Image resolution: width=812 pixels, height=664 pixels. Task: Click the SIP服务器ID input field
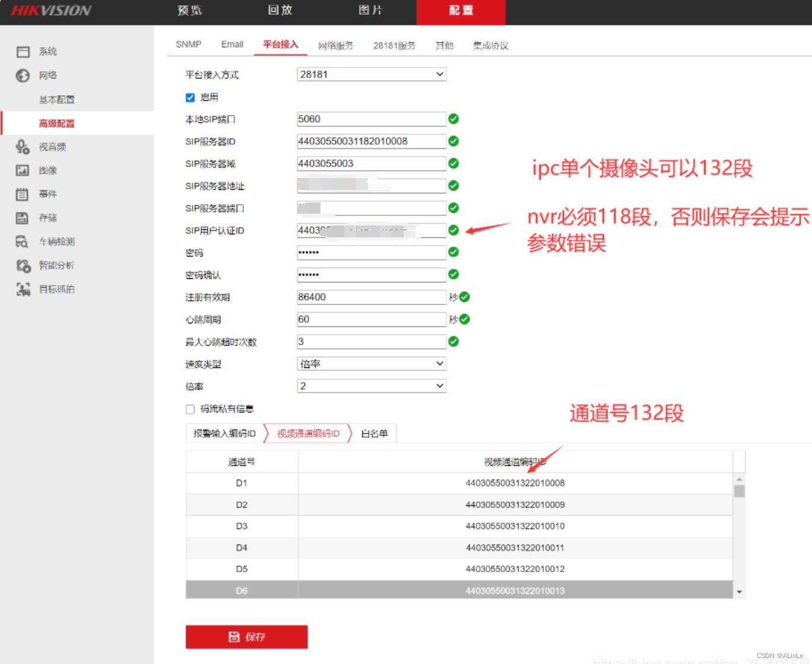pos(372,141)
